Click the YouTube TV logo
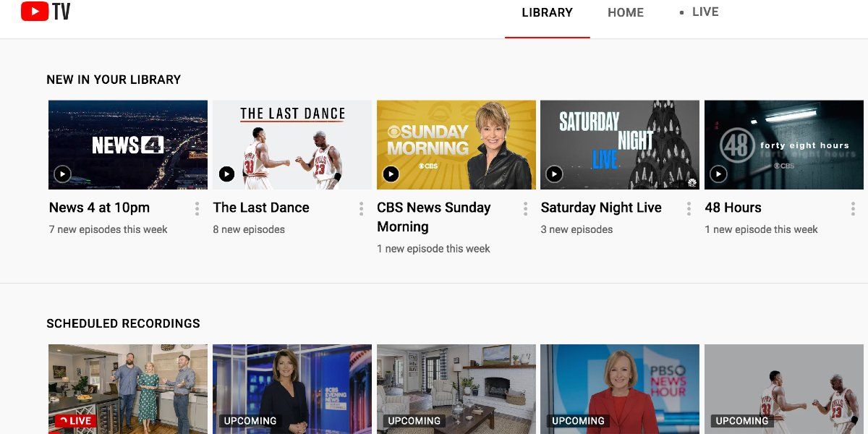This screenshot has width=868, height=434. pyautogui.click(x=45, y=12)
